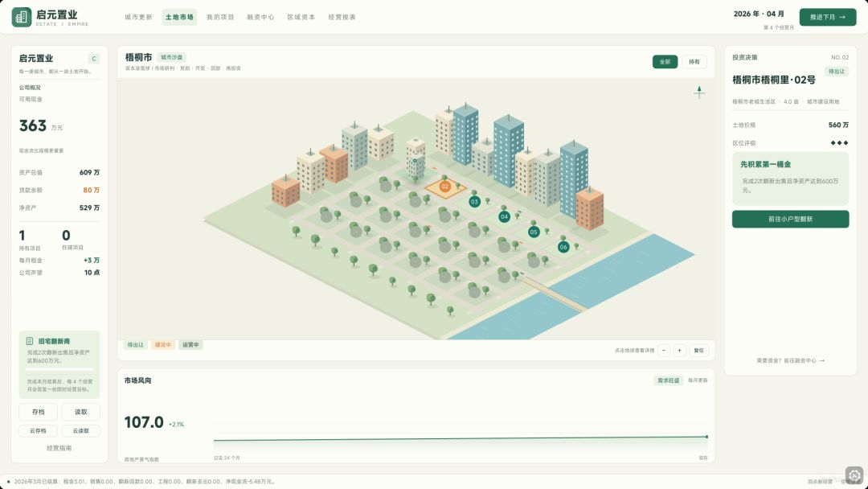Click the 贷款余额 80 万 row
The image size is (868, 489).
pos(59,191)
